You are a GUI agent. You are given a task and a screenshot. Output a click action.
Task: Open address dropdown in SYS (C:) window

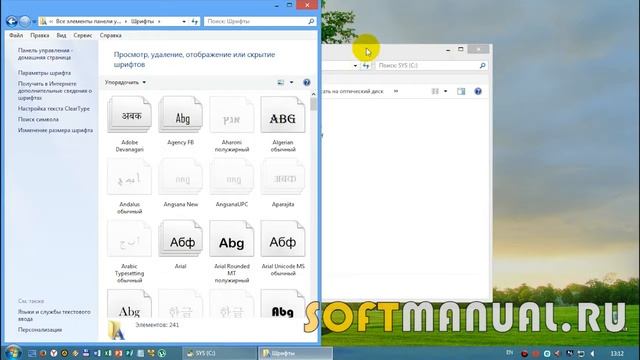[x=355, y=65]
